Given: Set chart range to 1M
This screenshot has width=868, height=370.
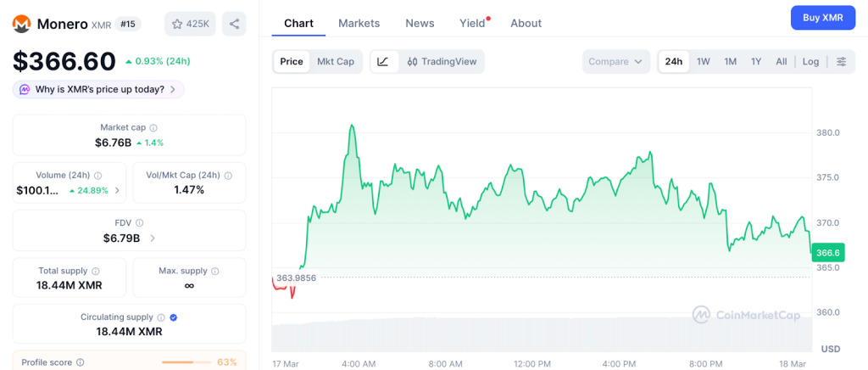Looking at the screenshot, I should click(x=730, y=61).
